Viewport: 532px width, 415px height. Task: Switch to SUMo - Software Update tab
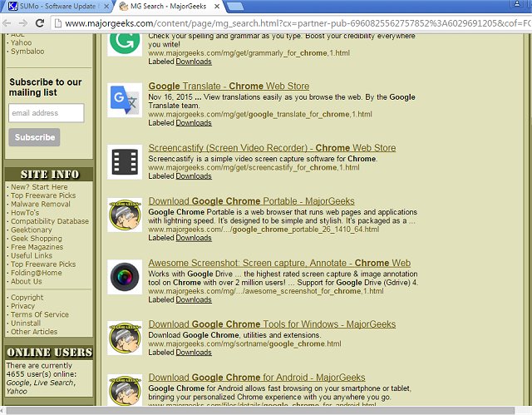[57, 6]
